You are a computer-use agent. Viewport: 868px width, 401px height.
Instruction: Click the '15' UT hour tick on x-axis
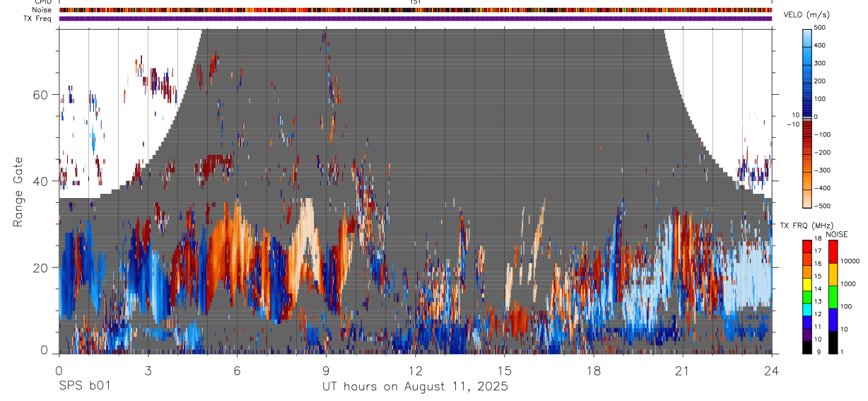[x=505, y=370]
